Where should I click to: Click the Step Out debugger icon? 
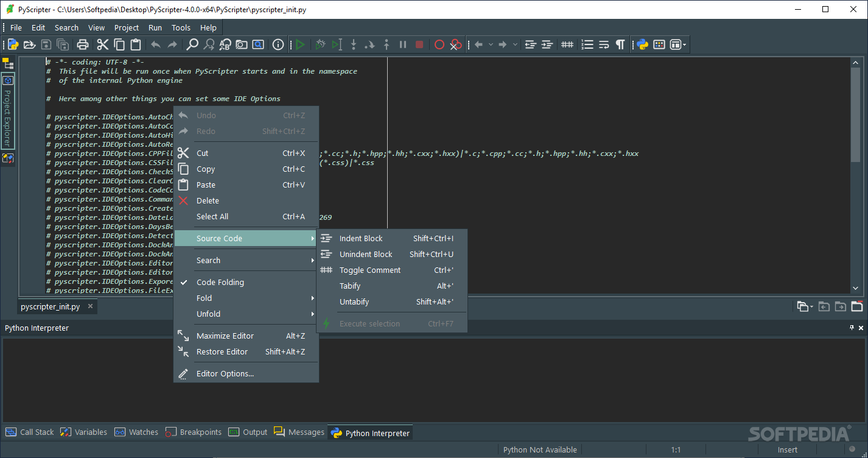386,44
